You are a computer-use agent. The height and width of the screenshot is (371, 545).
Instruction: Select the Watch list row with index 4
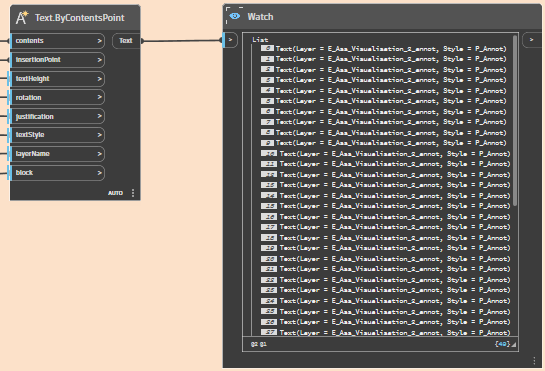[384, 90]
